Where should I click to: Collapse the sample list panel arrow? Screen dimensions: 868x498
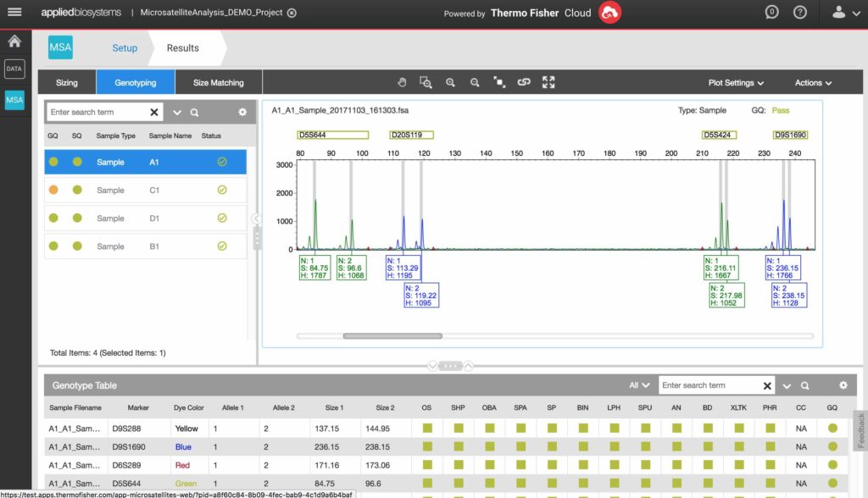tap(256, 219)
